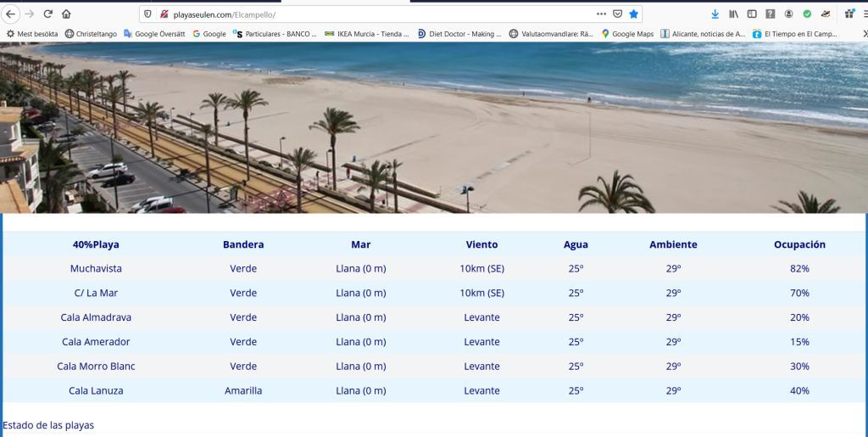This screenshot has height=437, width=868.
Task: Select the Cala Almadrava beach name
Action: 96,317
